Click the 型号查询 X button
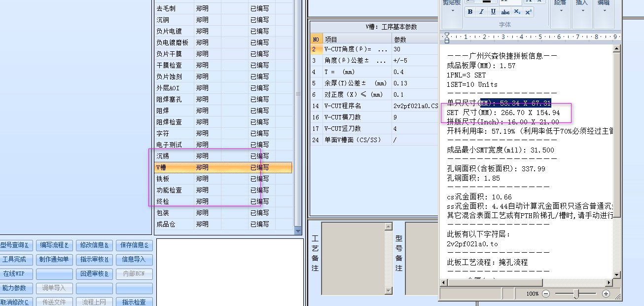 click(x=15, y=245)
